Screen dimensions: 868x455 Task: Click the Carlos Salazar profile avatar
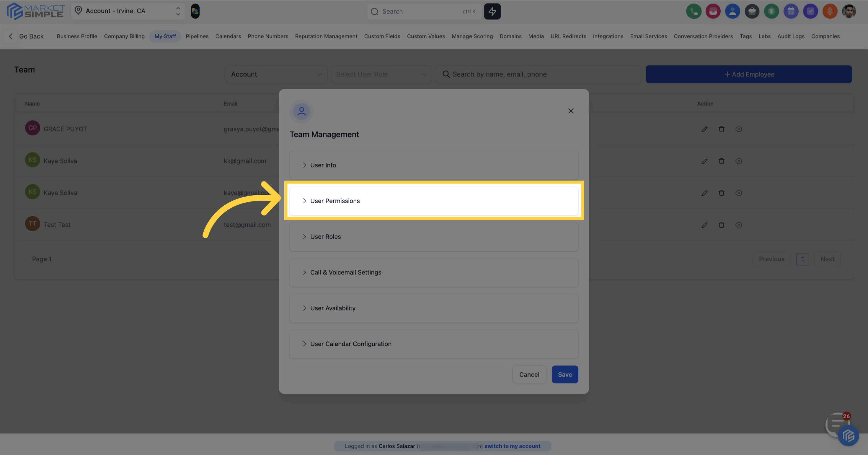pos(849,11)
